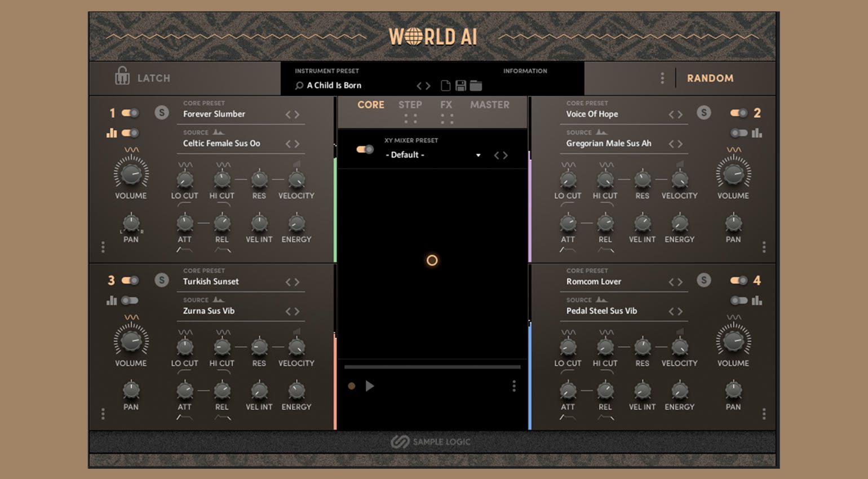Viewport: 868px width, 479px height.
Task: Open core 2 options three-dot menu
Action: (x=764, y=247)
